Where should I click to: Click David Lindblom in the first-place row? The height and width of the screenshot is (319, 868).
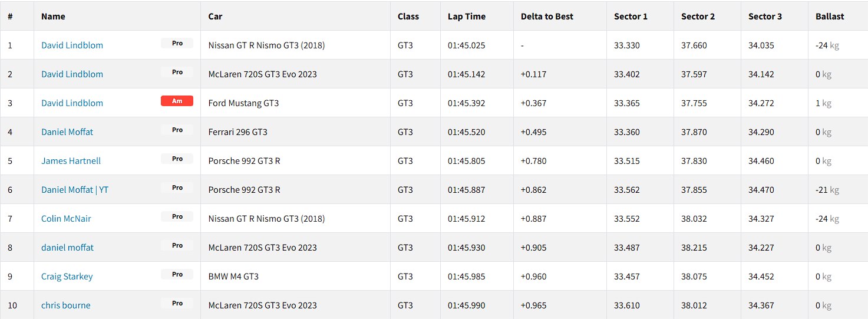[x=72, y=45]
